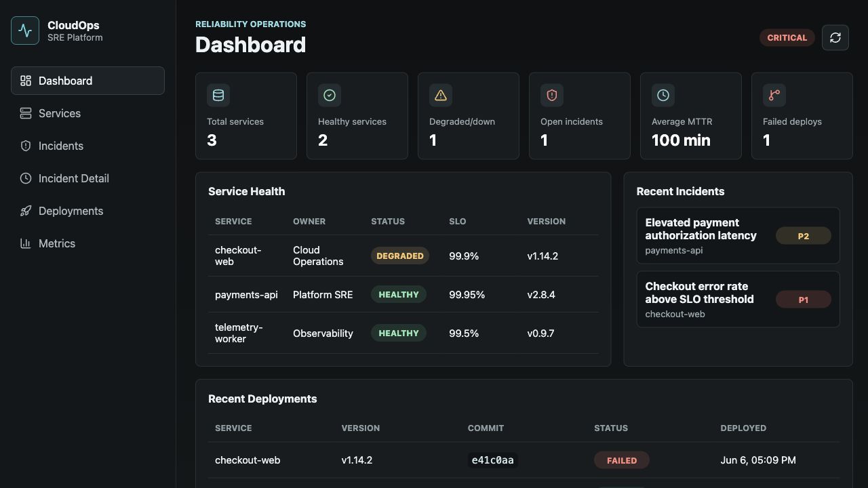Click the Incident Detail clock icon
Viewport: 868px width, 488px height.
coord(26,178)
